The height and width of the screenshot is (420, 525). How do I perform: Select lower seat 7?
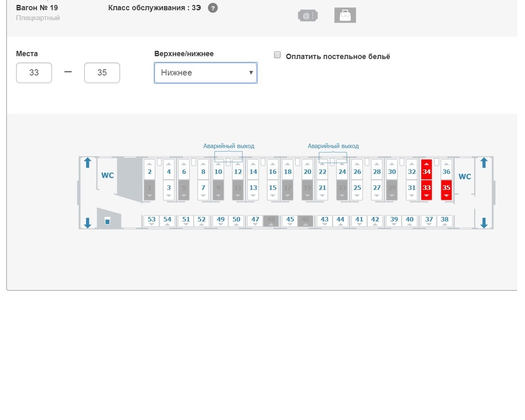[x=203, y=189]
